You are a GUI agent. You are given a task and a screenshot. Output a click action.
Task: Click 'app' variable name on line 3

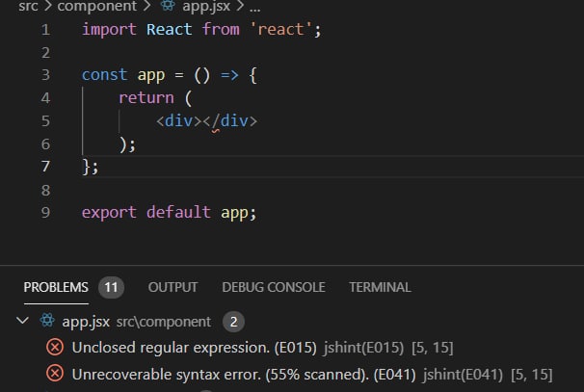(x=151, y=75)
